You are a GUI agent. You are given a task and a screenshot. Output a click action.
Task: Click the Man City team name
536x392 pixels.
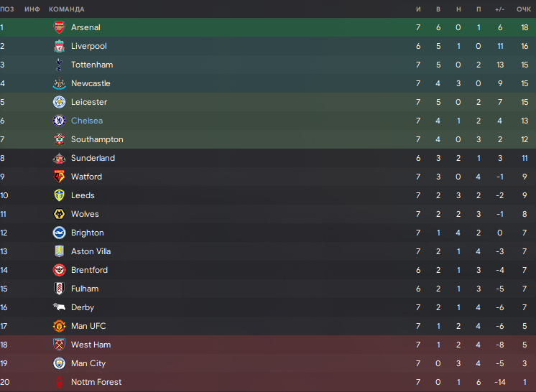coord(88,363)
